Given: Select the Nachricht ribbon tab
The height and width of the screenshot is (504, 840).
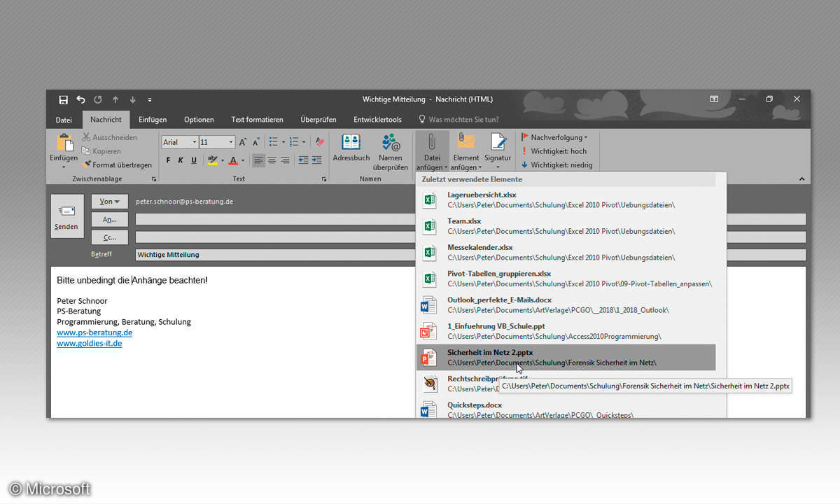Looking at the screenshot, I should tap(106, 120).
